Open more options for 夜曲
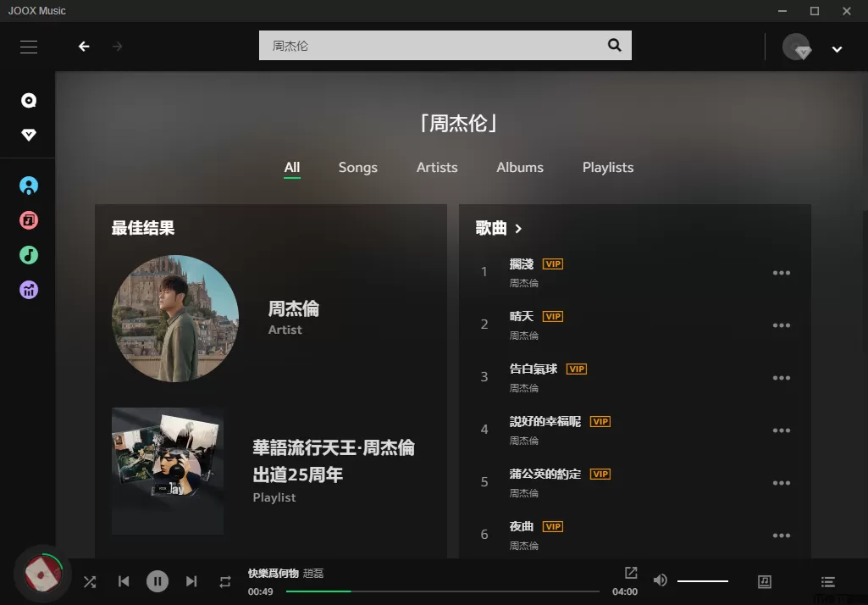The width and height of the screenshot is (868, 605). (781, 536)
